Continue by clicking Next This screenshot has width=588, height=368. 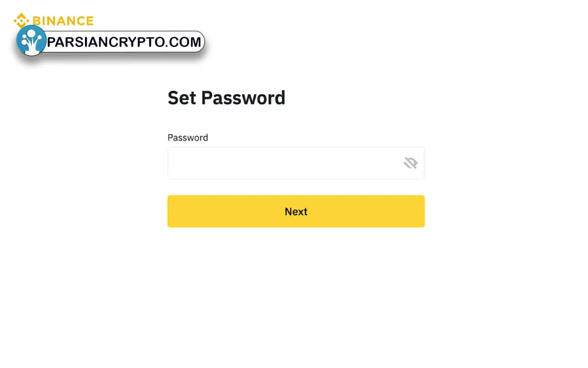tap(296, 211)
